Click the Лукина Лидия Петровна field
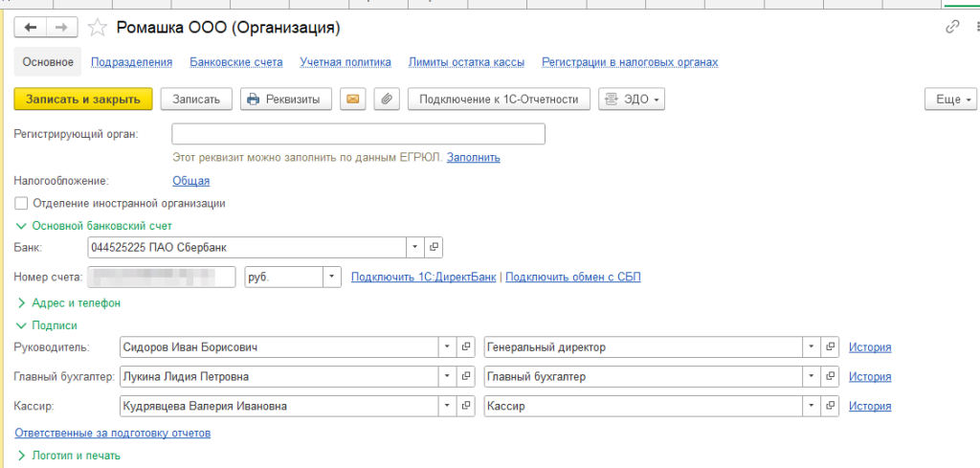 coord(278,377)
